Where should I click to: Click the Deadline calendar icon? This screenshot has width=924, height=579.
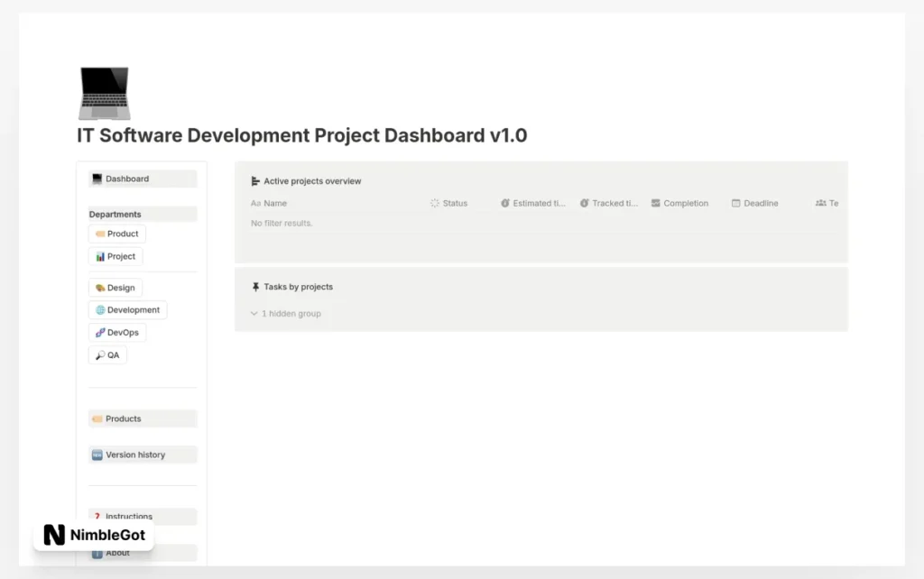coord(736,203)
